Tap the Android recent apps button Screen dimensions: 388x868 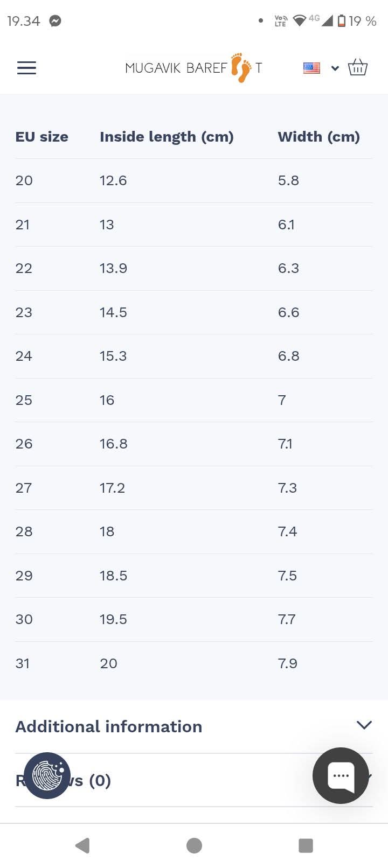coord(306,845)
